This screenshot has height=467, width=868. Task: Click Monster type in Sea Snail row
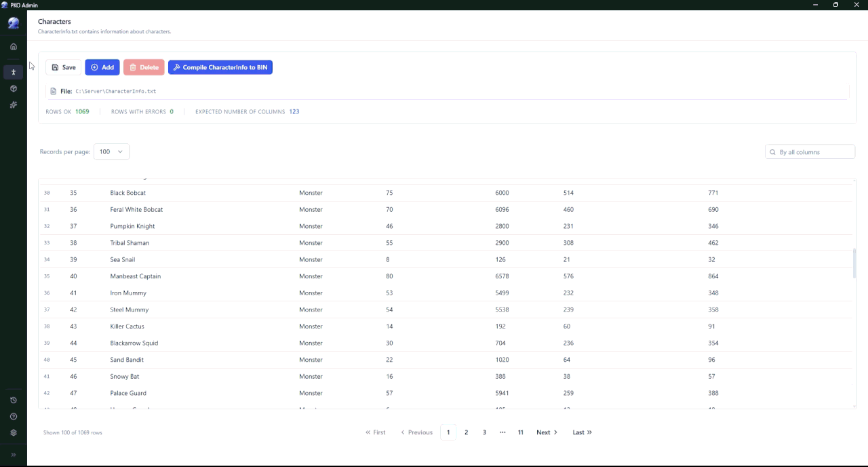tap(311, 259)
